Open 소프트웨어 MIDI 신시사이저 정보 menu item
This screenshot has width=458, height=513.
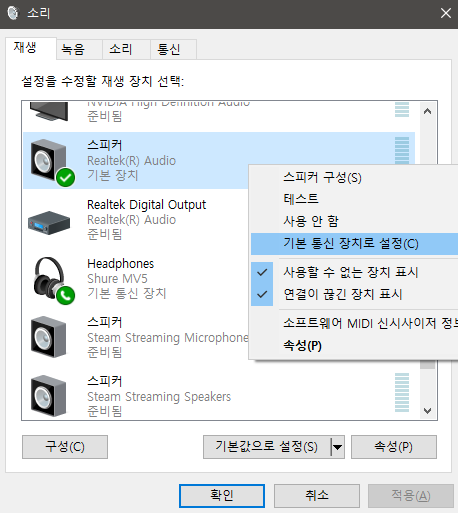pos(354,323)
